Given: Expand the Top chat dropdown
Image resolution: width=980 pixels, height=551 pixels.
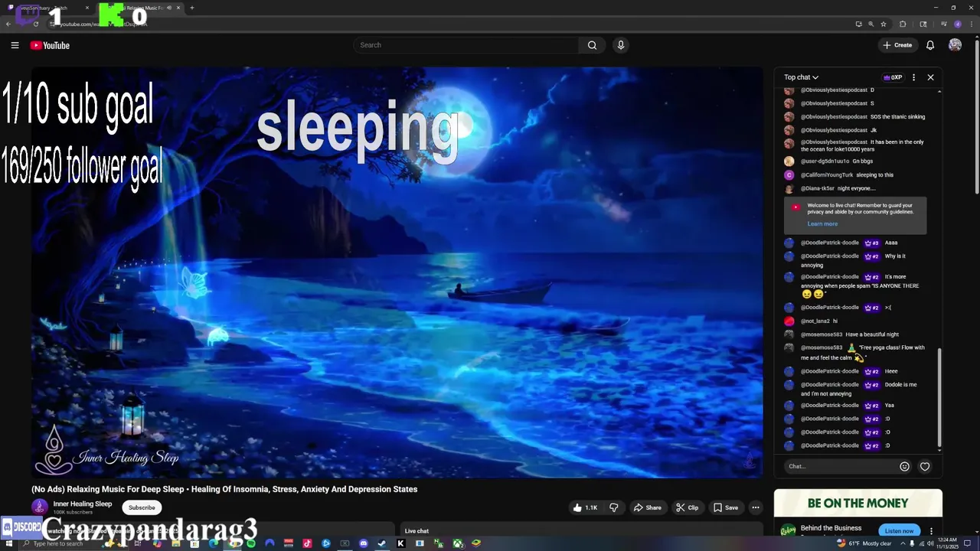Looking at the screenshot, I should (801, 77).
